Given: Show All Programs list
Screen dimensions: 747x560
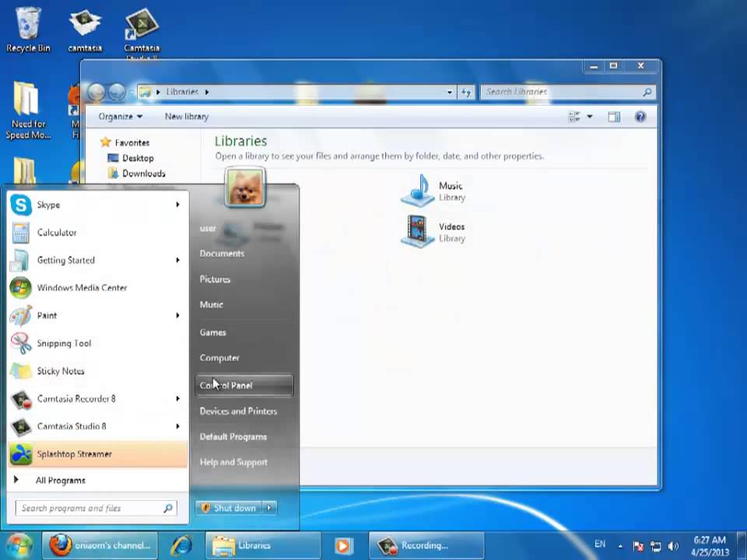Looking at the screenshot, I should point(98,480).
